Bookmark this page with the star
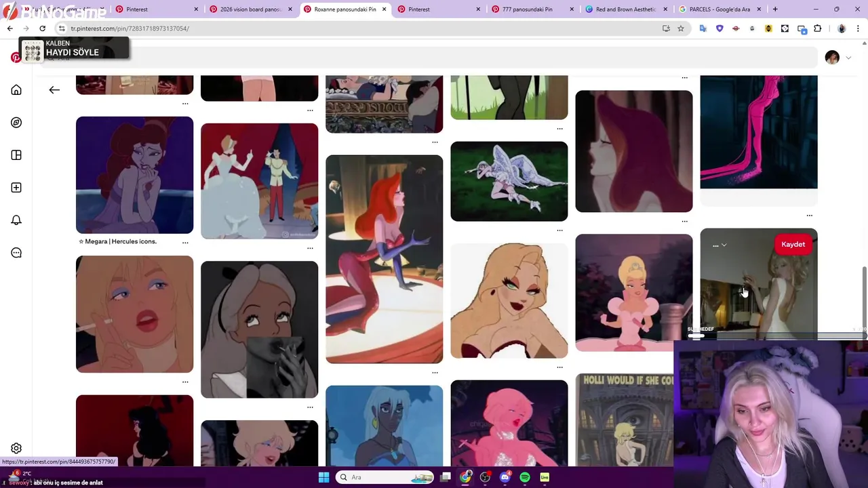The height and width of the screenshot is (488, 868). (681, 28)
